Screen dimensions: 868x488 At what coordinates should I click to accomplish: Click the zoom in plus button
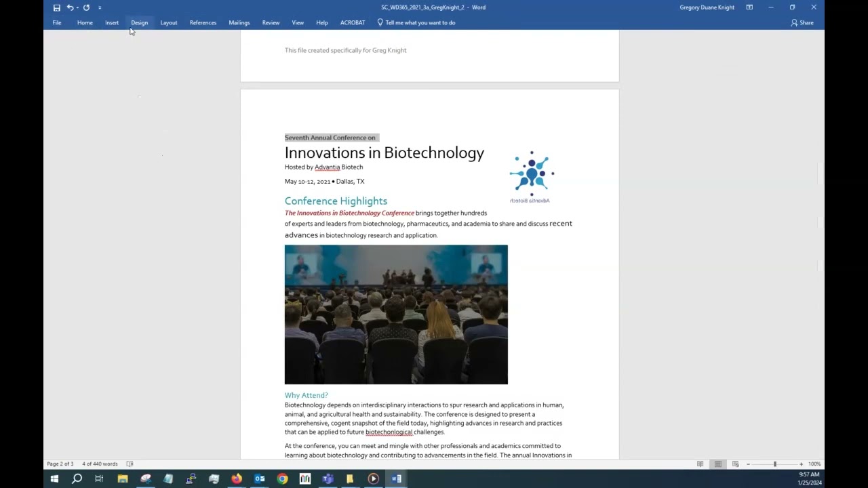coord(801,464)
